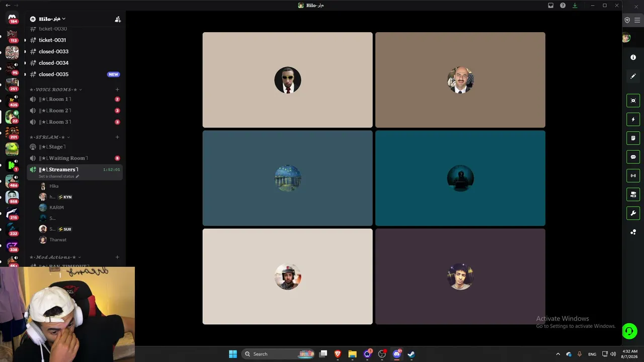Collapse the STREAM category
Screen dimensions: 644x362
pyautogui.click(x=49, y=137)
